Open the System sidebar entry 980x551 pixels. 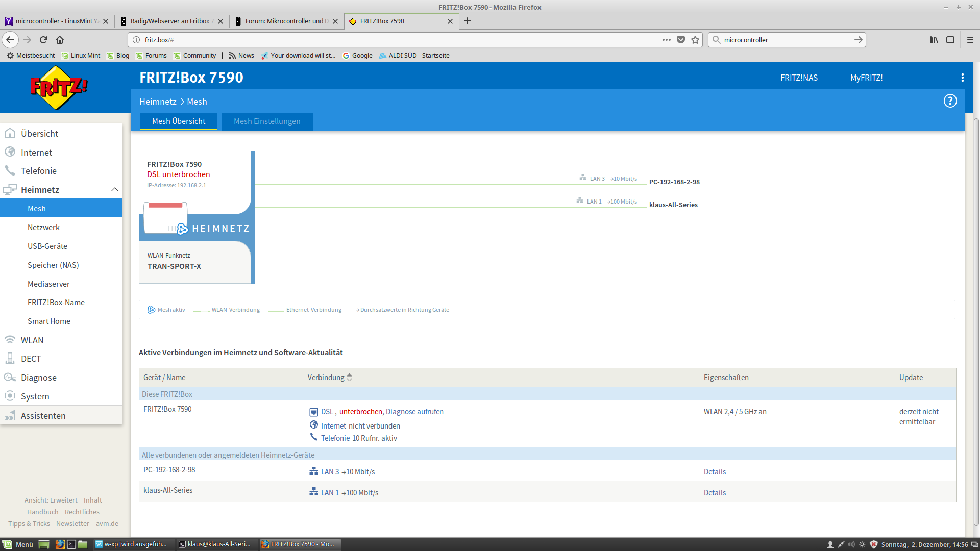point(61,396)
